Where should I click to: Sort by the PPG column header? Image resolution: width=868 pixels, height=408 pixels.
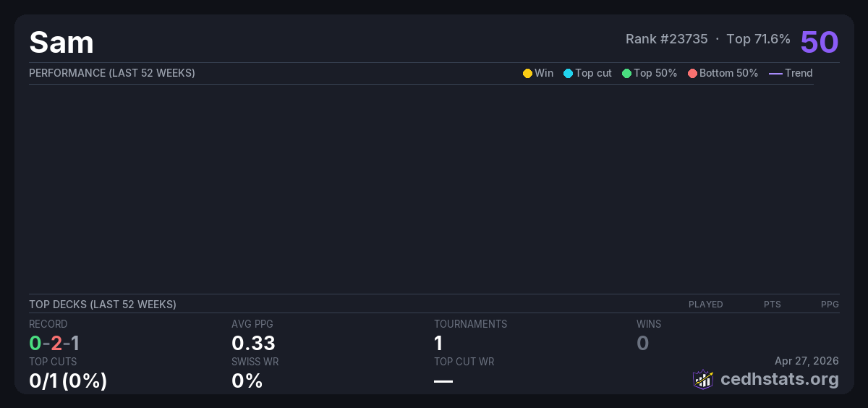click(829, 305)
